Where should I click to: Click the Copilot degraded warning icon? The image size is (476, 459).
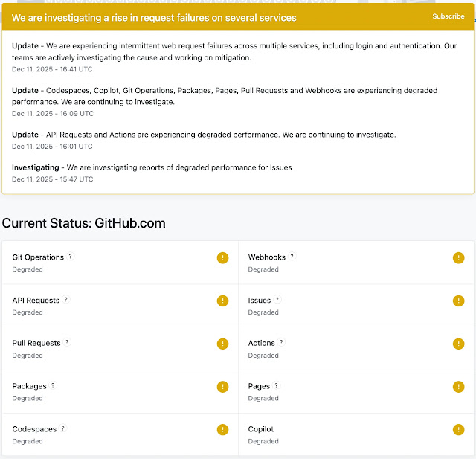(x=458, y=430)
